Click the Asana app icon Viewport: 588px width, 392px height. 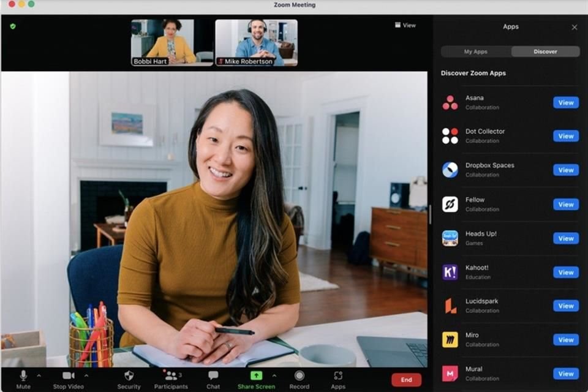450,102
